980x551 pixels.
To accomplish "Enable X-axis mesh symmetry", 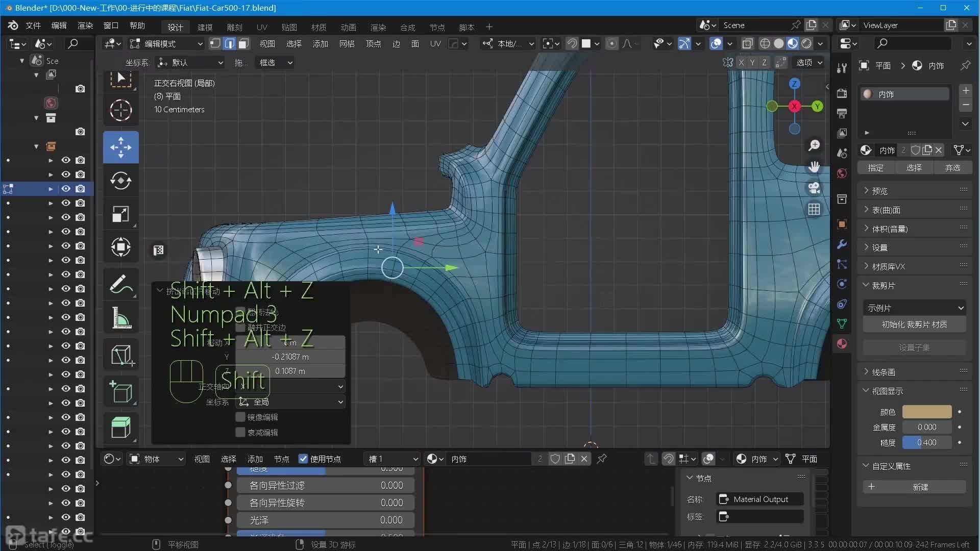I will coord(741,62).
